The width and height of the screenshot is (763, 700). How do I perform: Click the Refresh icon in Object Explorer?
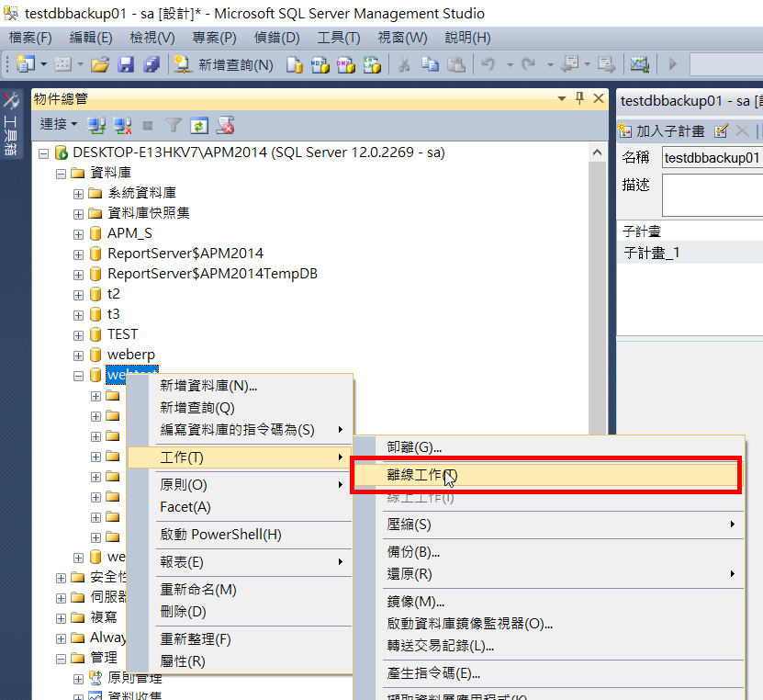199,126
